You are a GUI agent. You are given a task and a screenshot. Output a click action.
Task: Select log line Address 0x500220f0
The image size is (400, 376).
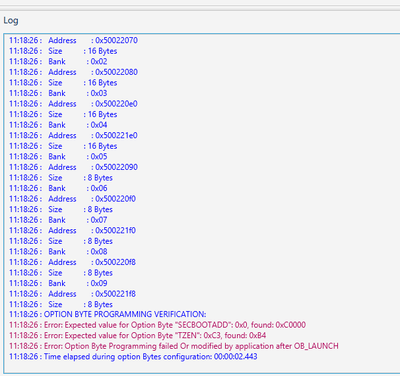(72, 199)
